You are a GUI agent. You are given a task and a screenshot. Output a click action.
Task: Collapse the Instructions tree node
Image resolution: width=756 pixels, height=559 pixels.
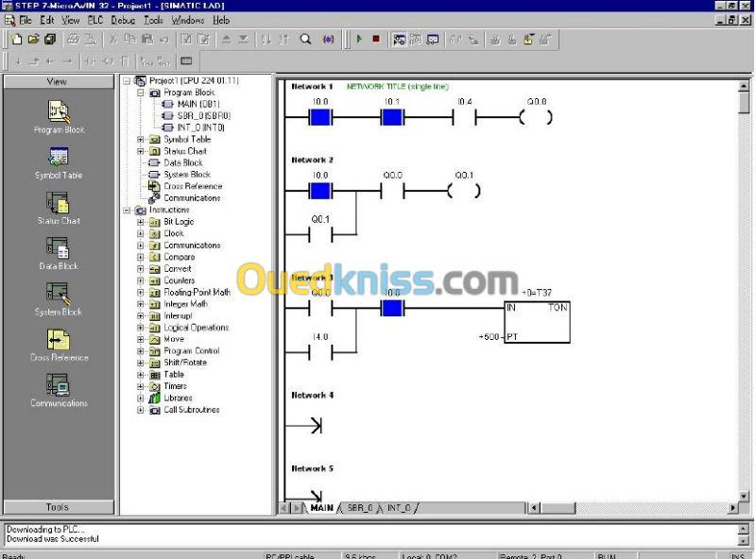(127, 211)
